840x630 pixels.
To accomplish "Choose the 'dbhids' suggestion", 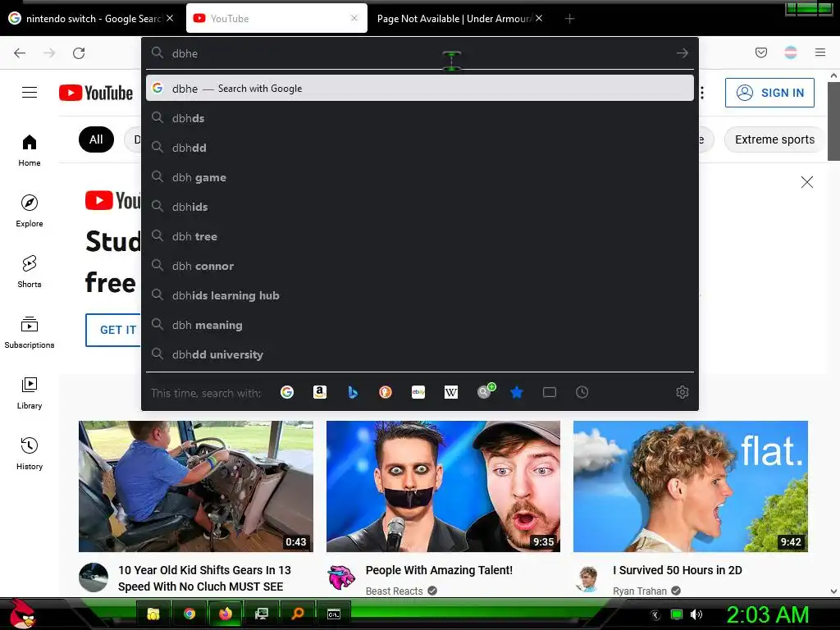I will pos(419,207).
